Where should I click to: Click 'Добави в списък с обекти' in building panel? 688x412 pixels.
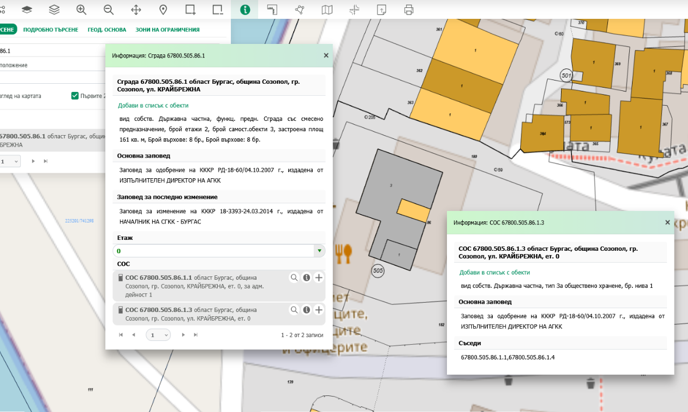click(153, 105)
